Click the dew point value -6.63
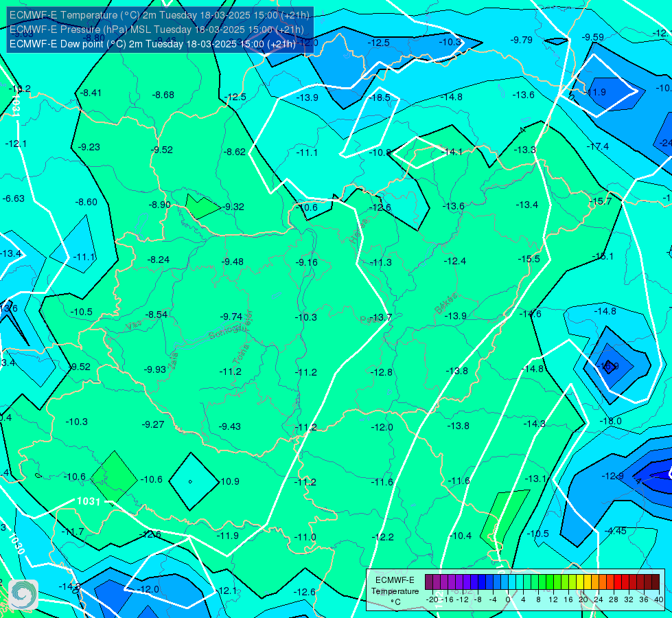This screenshot has width=672, height=618. point(13,198)
